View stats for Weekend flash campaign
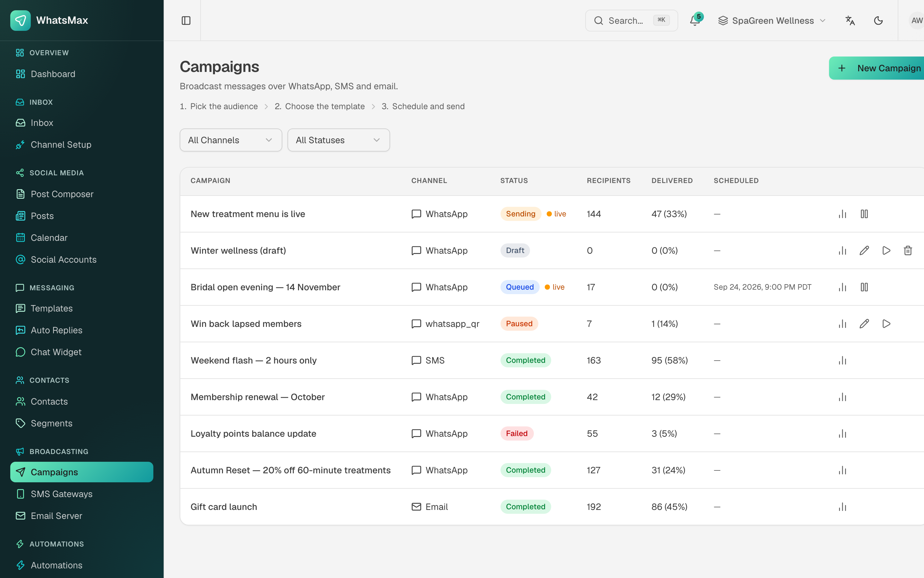Viewport: 924px width, 578px height. click(x=842, y=361)
